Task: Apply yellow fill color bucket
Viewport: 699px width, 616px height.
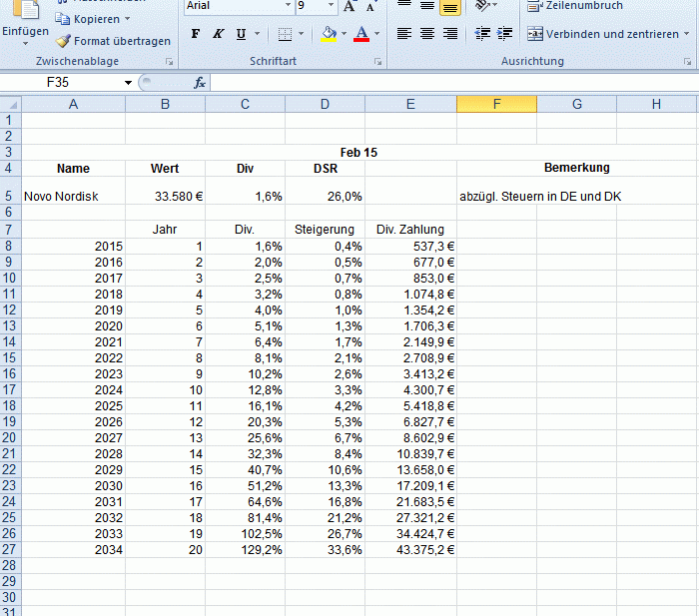Action: point(329,34)
